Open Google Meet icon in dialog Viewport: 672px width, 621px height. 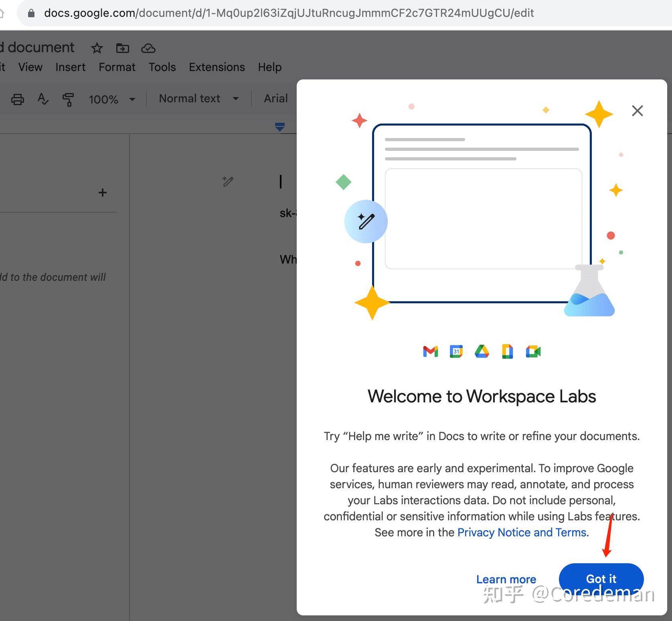[533, 351]
